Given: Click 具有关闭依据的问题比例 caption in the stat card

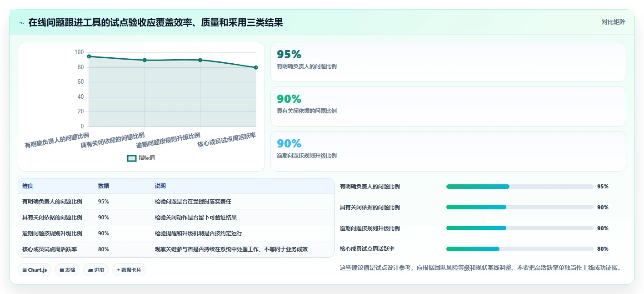Looking at the screenshot, I should [307, 111].
